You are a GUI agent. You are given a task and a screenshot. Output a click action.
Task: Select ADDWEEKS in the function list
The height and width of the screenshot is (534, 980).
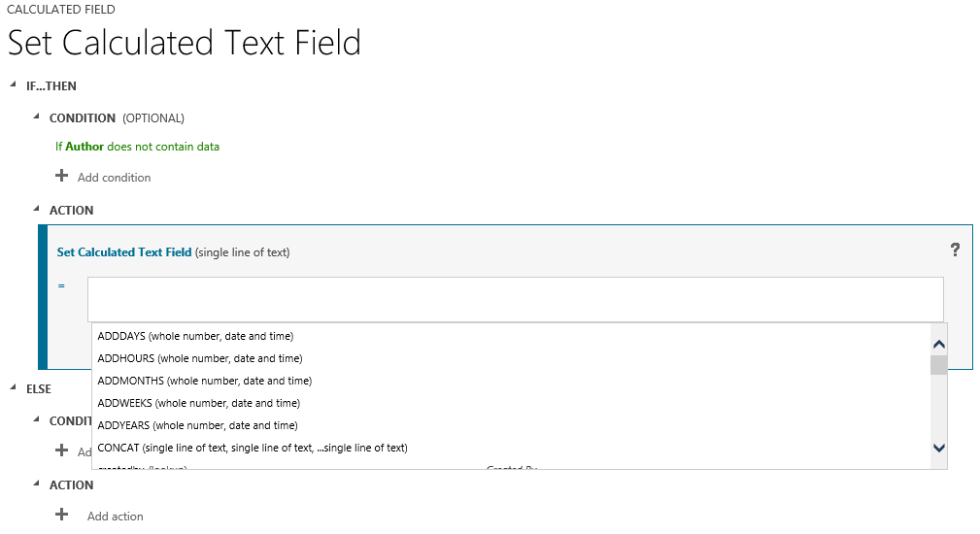pyautogui.click(x=198, y=403)
